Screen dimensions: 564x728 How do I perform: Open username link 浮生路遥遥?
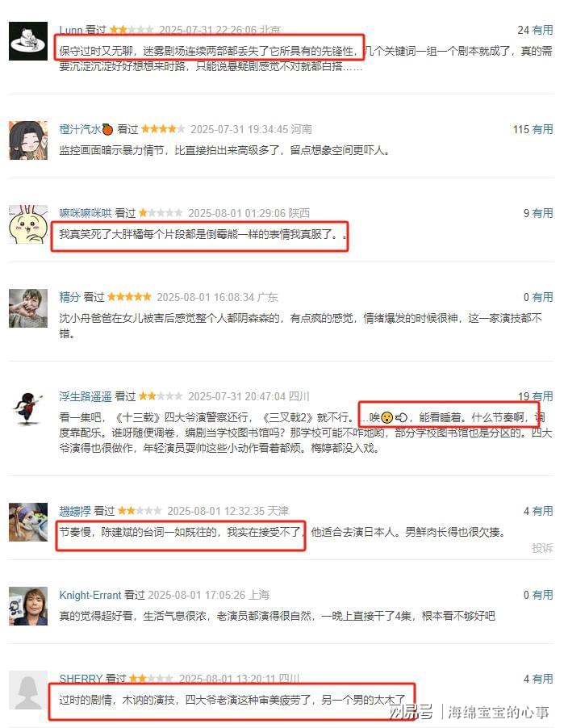(85, 396)
